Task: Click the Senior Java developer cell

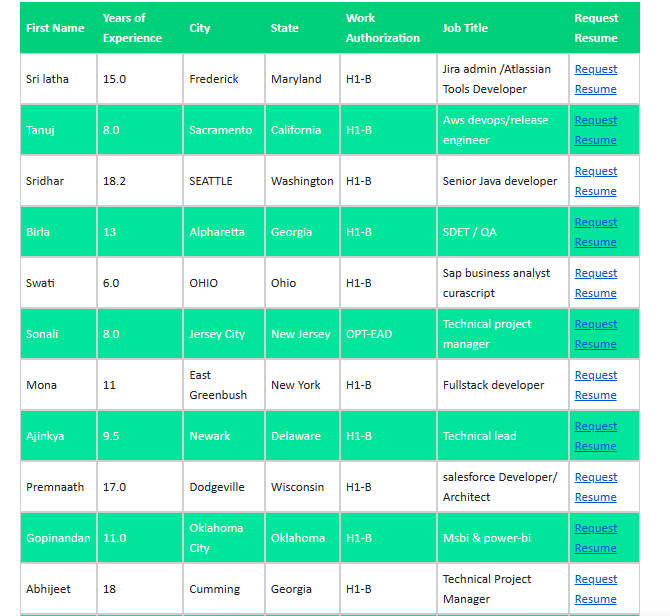Action: (503, 181)
